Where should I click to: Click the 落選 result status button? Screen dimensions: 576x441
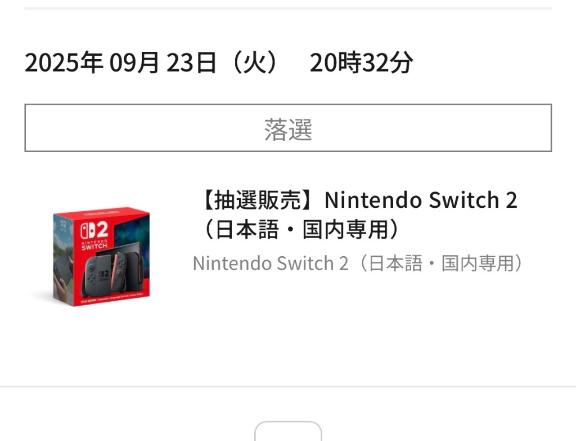coord(288,128)
